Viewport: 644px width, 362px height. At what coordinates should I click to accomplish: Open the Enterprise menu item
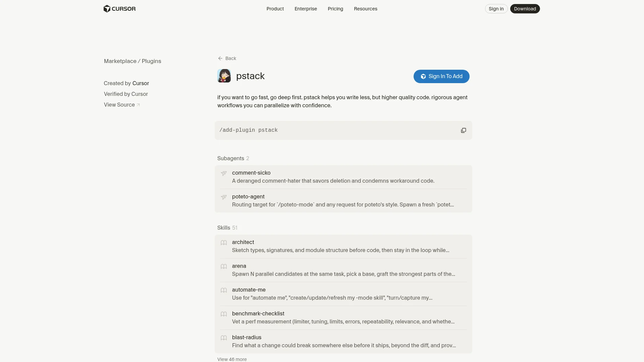tap(306, 9)
